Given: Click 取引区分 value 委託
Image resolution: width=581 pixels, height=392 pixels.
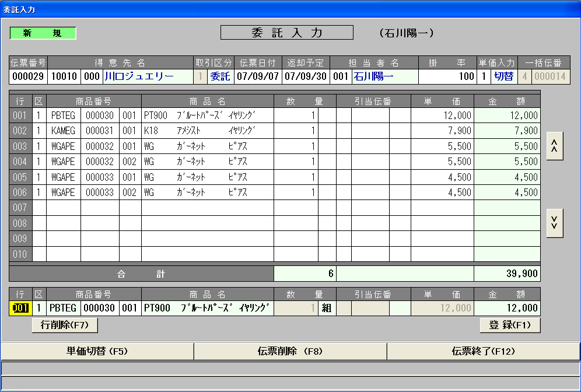Looking at the screenshot, I should click(220, 76).
